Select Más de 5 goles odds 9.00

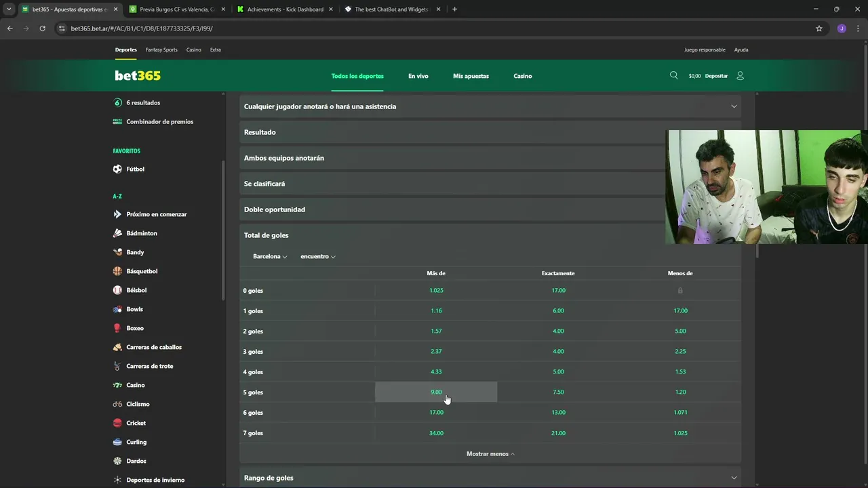click(436, 392)
